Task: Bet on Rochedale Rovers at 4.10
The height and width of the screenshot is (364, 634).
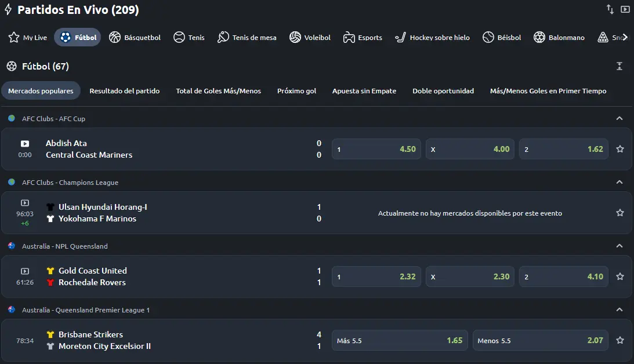Action: point(564,276)
